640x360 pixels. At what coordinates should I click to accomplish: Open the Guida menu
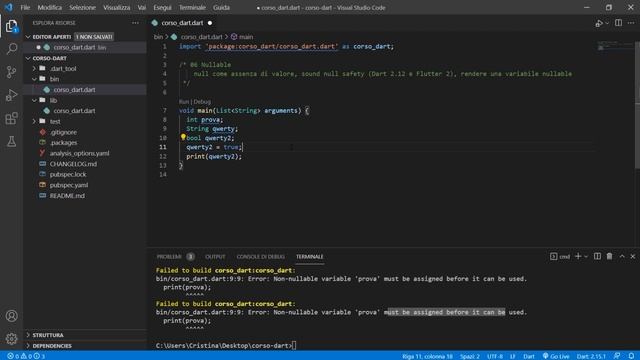tap(221, 7)
